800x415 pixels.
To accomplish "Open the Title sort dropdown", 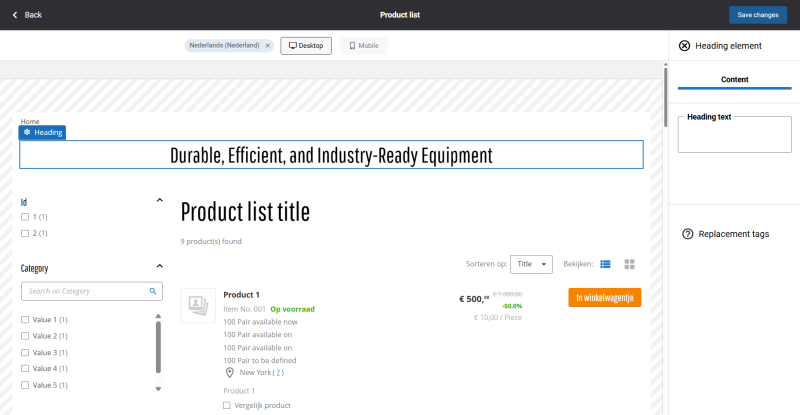I will click(531, 264).
